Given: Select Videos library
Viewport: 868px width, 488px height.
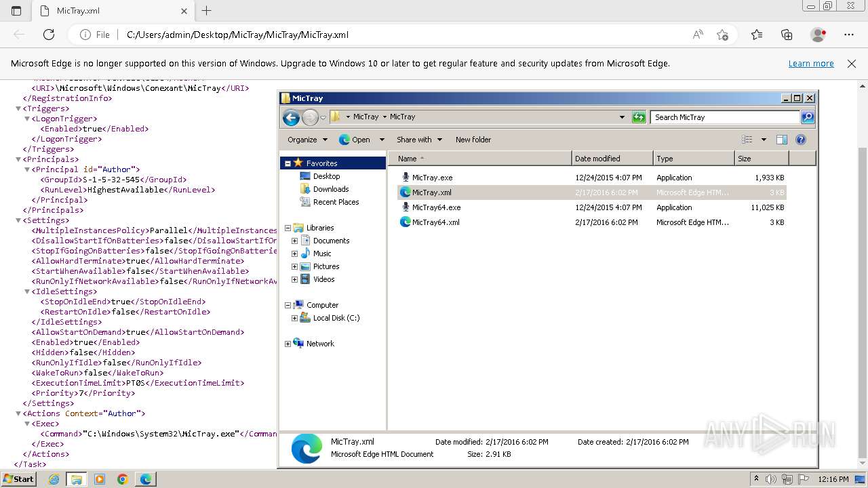Looking at the screenshot, I should pyautogui.click(x=323, y=279).
